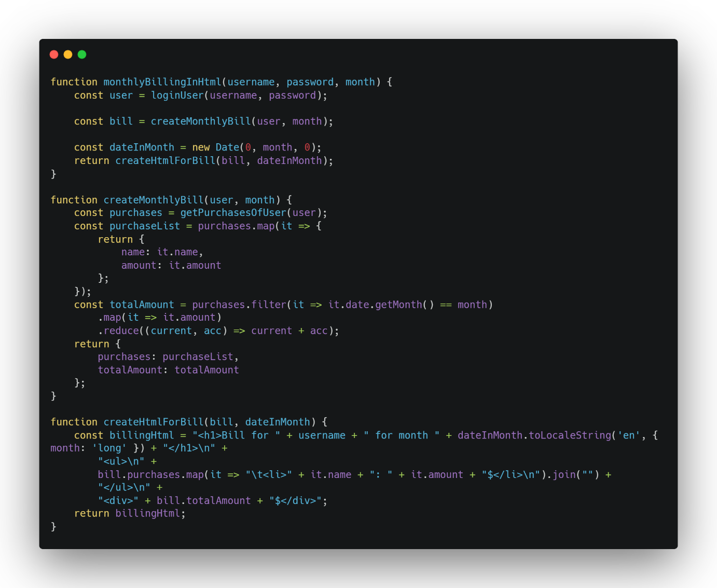Click the 'purchases' key in return object

[124, 357]
